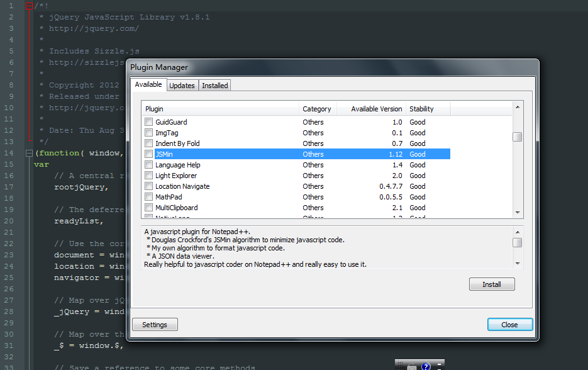Collapse the comment block fold on line 1
Image resolution: width=588 pixels, height=370 pixels.
29,6
